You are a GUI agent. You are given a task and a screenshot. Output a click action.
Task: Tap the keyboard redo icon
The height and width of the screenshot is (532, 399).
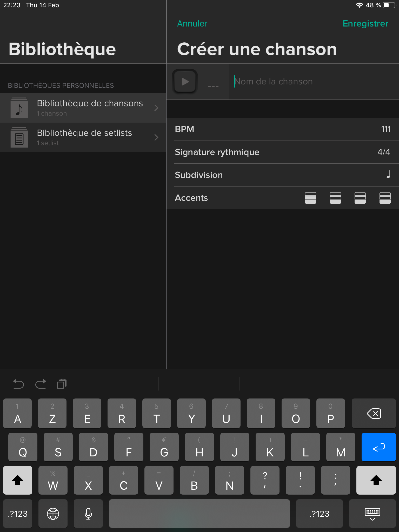[41, 384]
